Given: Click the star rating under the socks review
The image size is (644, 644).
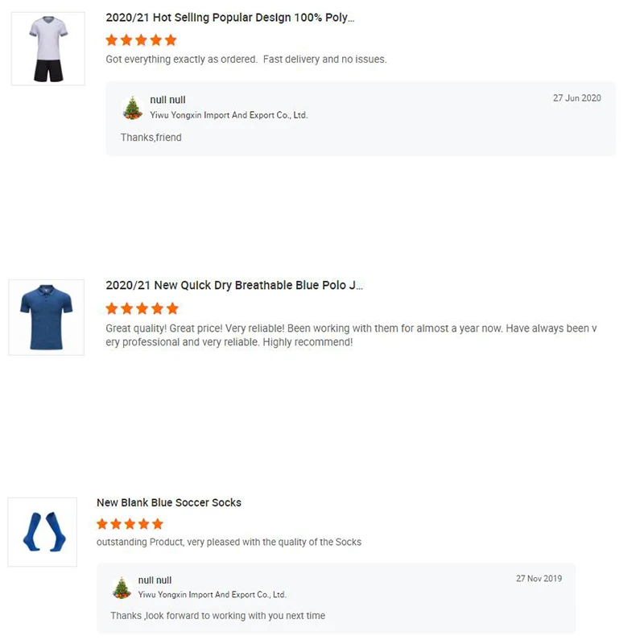Looking at the screenshot, I should (x=130, y=524).
